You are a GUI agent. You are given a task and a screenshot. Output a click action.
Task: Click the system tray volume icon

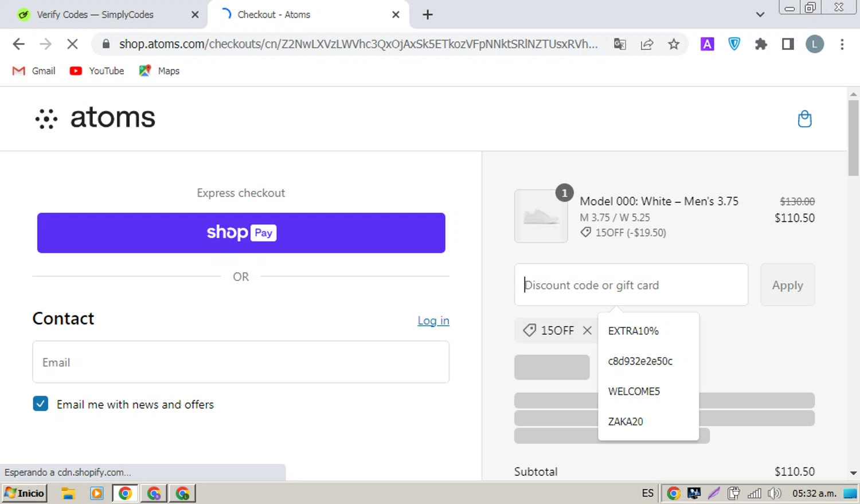click(775, 493)
